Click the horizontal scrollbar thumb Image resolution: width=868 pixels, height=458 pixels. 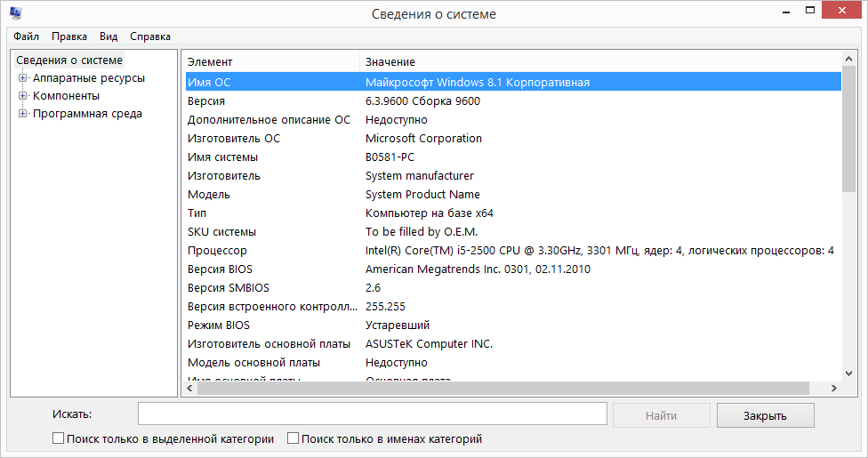tap(503, 389)
